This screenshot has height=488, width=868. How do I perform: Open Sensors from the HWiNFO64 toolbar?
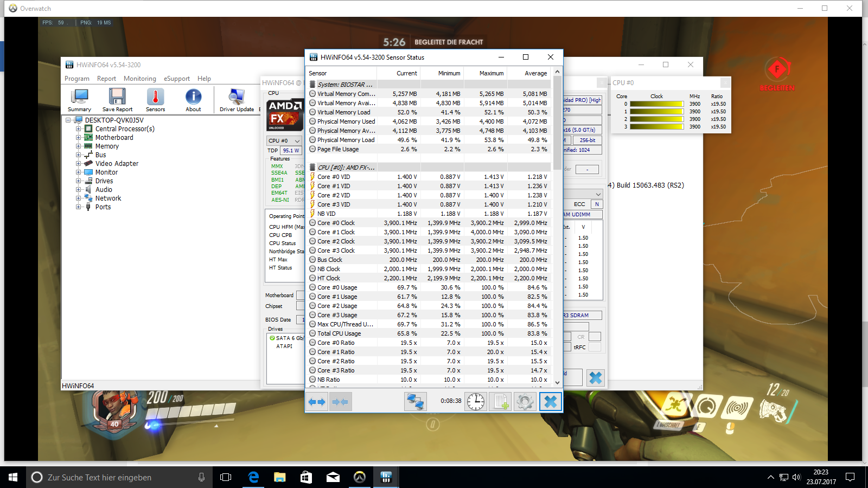click(x=155, y=100)
